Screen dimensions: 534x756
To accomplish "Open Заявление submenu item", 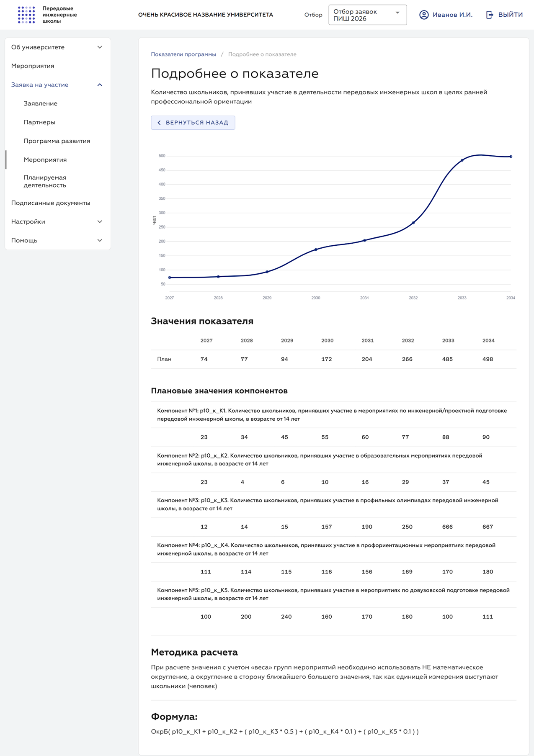I will coord(41,103).
